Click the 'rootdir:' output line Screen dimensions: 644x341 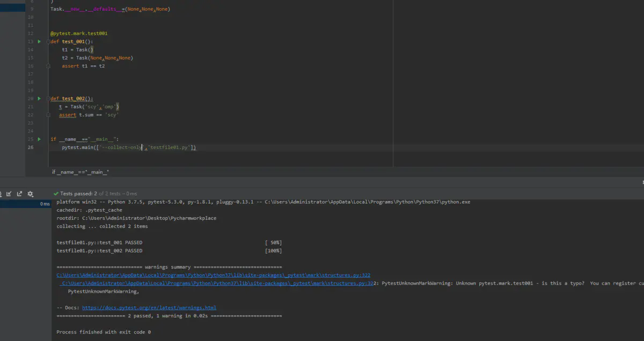tap(136, 218)
